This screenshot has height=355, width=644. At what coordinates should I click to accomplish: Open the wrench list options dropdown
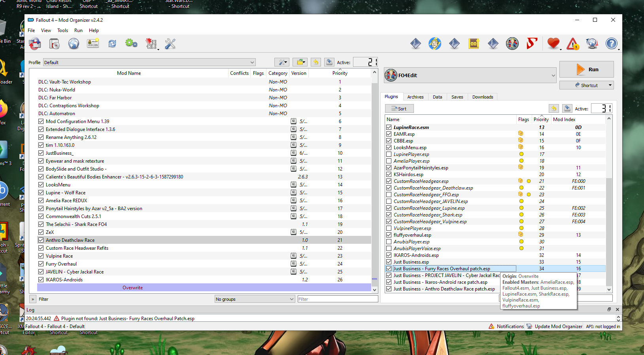(x=282, y=62)
